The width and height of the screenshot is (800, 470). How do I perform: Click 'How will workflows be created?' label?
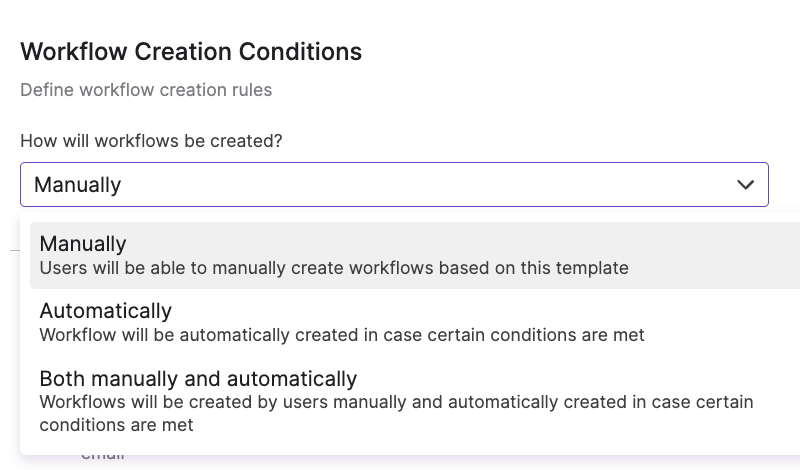151,141
